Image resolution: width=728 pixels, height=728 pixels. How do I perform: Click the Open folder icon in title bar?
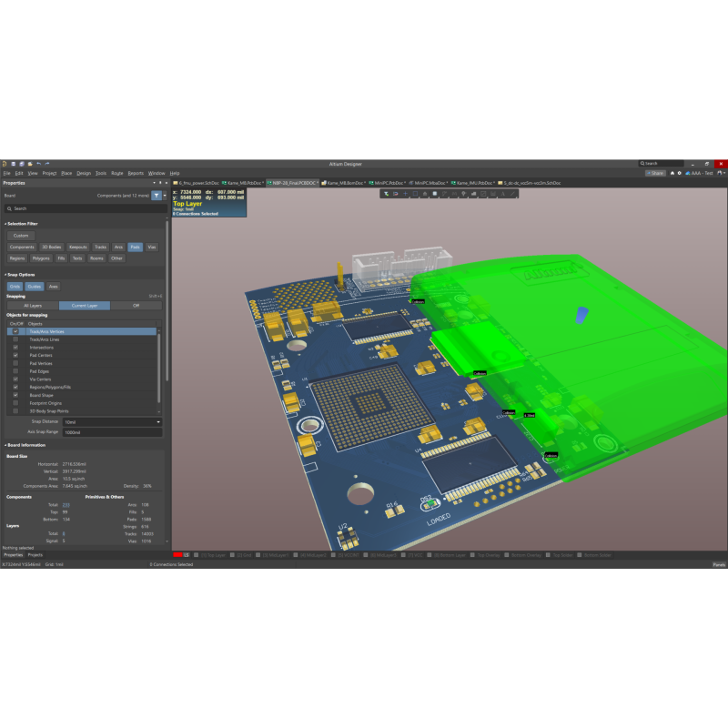(29, 164)
